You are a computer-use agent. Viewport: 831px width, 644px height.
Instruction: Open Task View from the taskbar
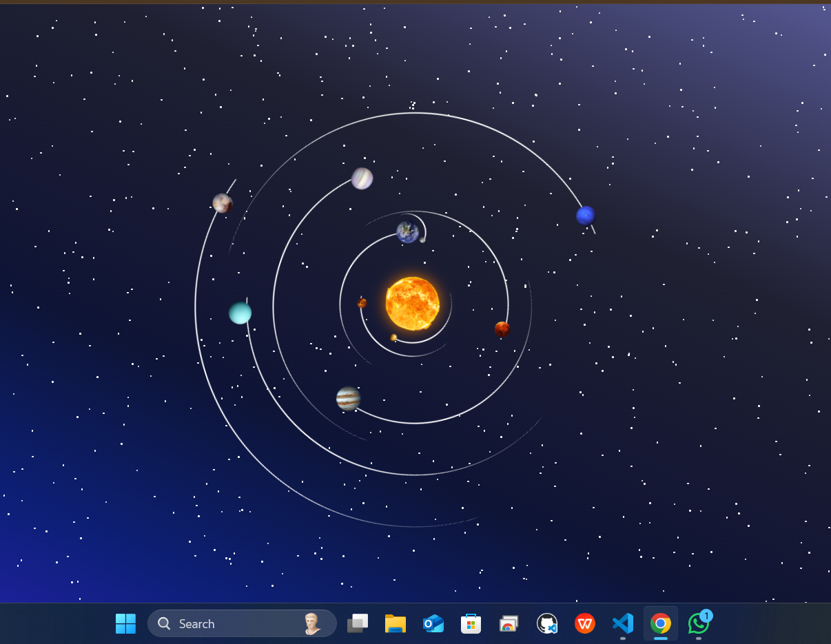[357, 623]
